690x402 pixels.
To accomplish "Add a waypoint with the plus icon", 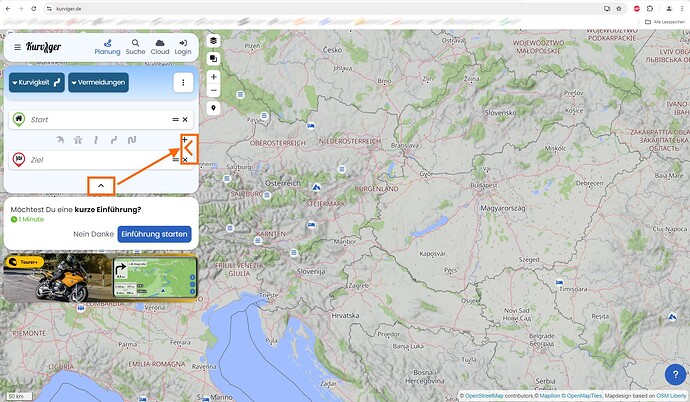I will click(184, 139).
